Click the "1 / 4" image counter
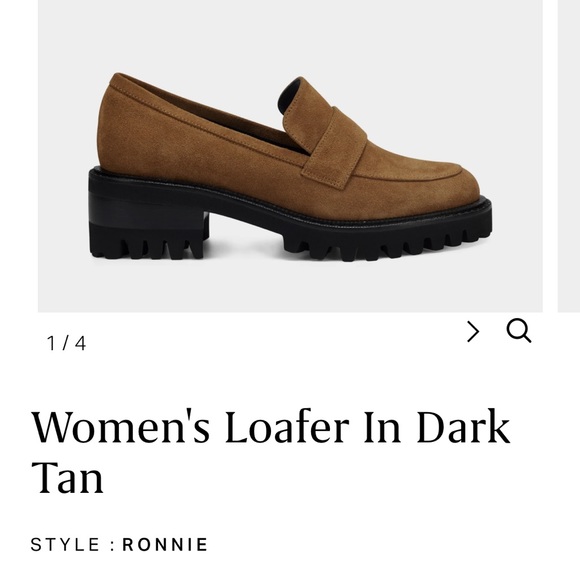The width and height of the screenshot is (580, 580). coord(67,343)
